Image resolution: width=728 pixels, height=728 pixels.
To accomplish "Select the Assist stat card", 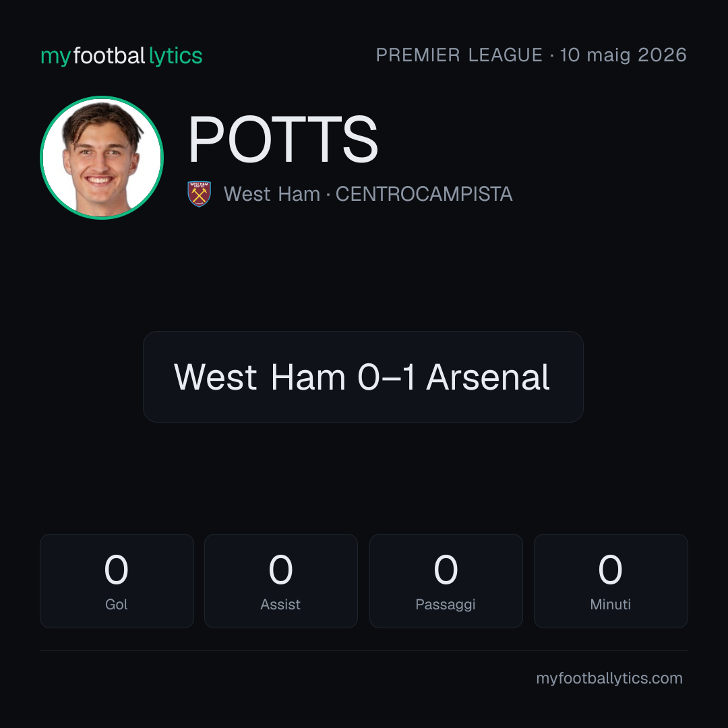I will 281,581.
